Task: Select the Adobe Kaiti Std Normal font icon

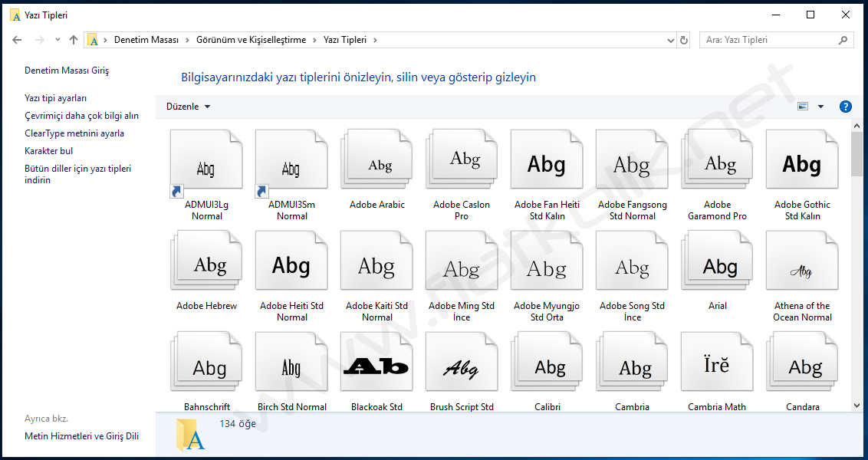Action: pyautogui.click(x=377, y=261)
